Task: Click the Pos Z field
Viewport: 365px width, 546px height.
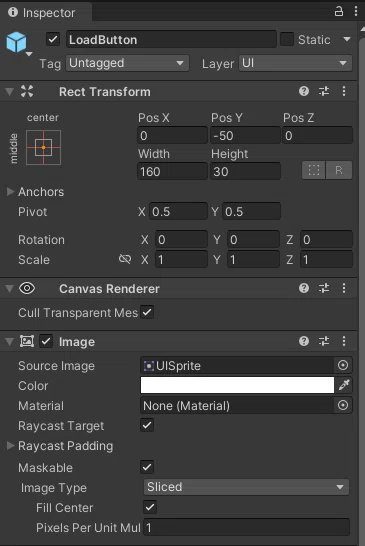Action: click(317, 135)
